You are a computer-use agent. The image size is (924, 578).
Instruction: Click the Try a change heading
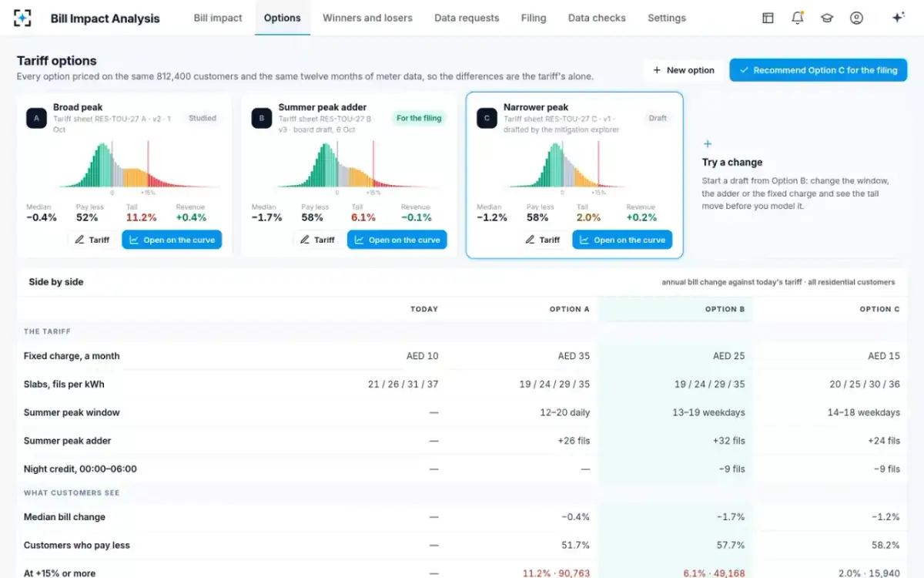click(x=732, y=163)
